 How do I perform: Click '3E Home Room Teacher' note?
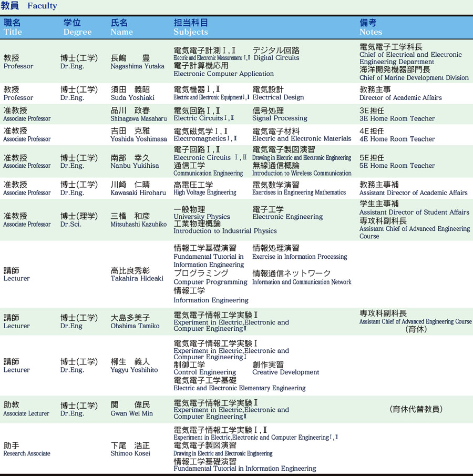[x=397, y=119]
